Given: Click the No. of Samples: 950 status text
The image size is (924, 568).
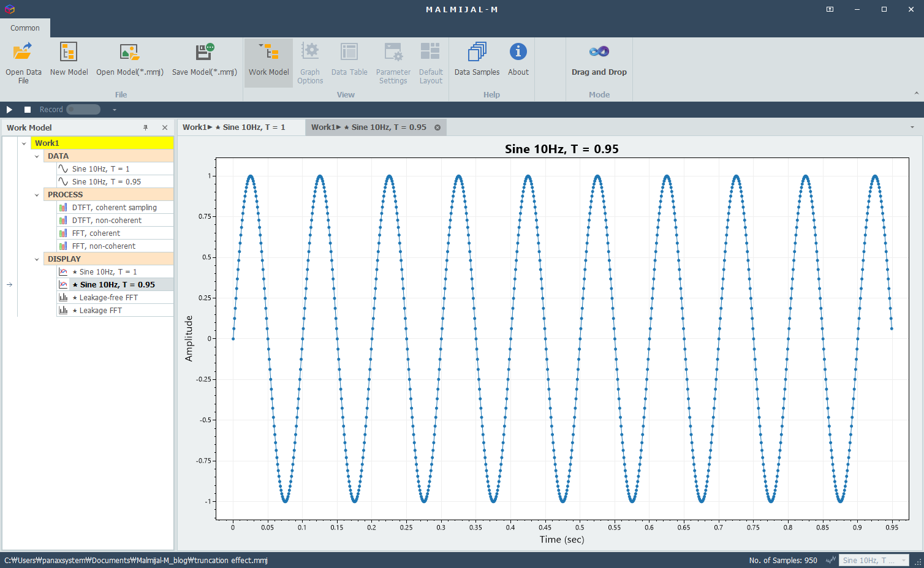Looking at the screenshot, I should 783,561.
